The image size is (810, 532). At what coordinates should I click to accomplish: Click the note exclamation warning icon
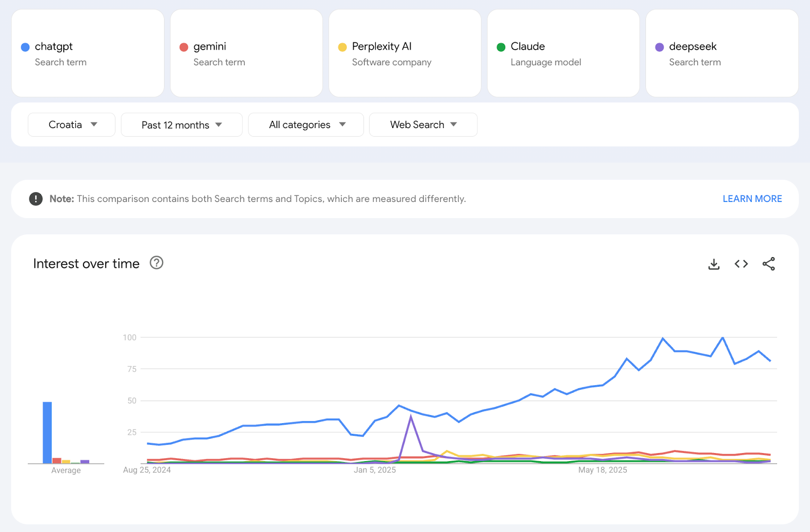(x=36, y=199)
